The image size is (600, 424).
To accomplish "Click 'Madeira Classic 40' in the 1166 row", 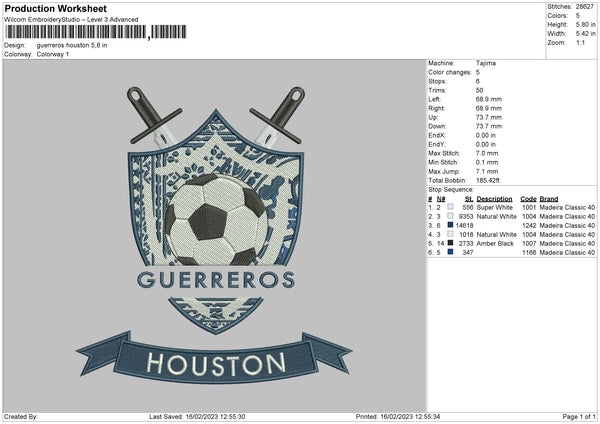I will click(x=567, y=253).
